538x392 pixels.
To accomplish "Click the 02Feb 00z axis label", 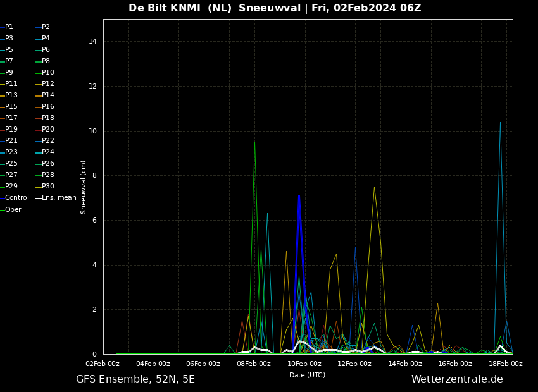I will tap(103, 364).
